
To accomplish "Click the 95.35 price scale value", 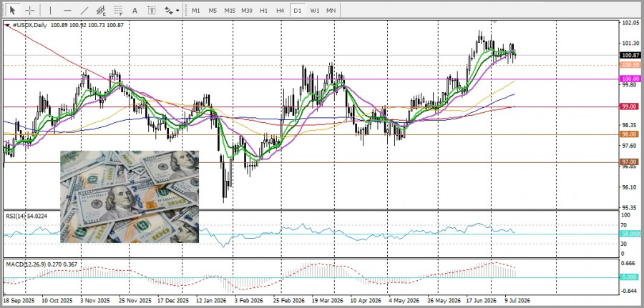I will 630,207.
